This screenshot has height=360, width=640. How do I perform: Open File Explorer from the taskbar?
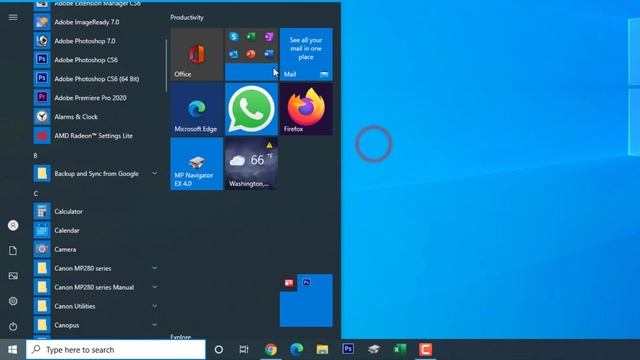[322, 350]
